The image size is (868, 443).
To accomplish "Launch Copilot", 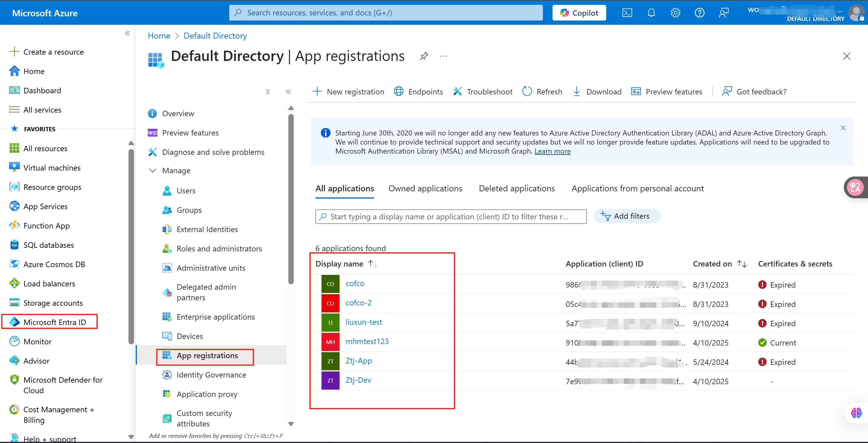I will (x=579, y=13).
